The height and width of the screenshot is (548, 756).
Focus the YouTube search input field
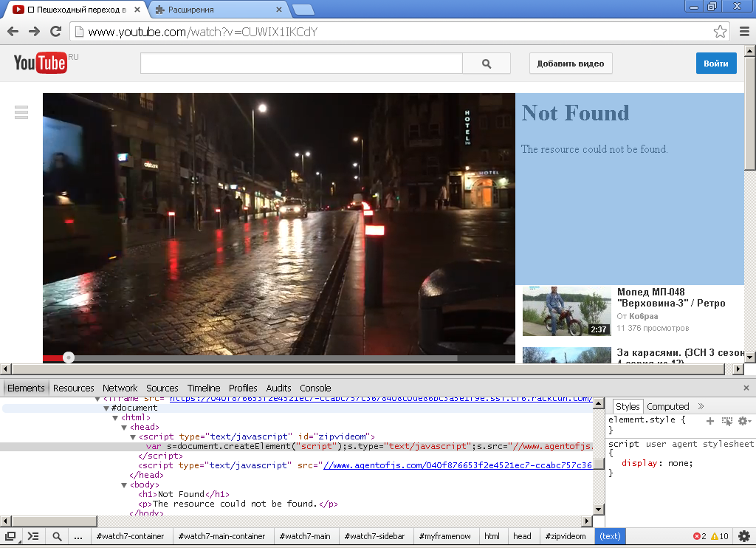point(301,64)
